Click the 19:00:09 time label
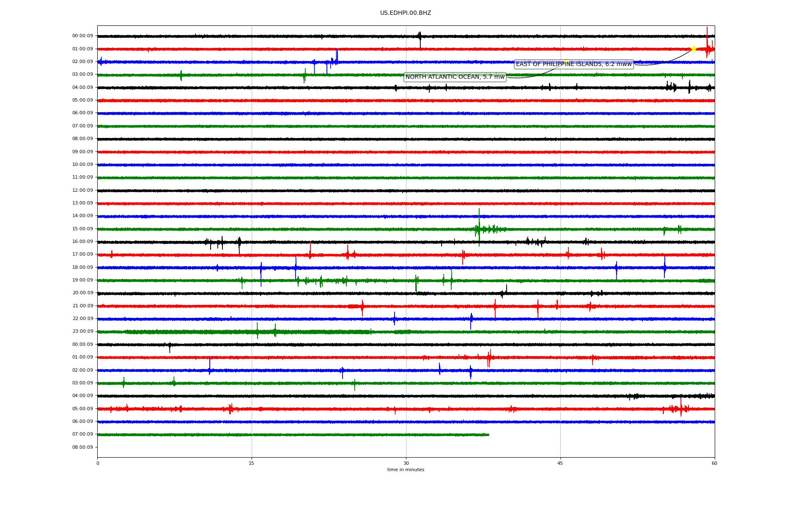 [83, 280]
